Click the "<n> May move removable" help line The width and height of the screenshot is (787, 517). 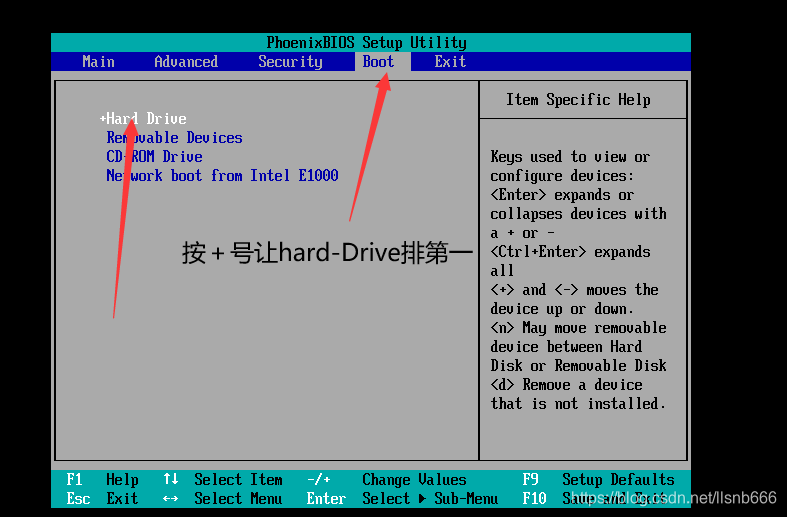[578, 328]
